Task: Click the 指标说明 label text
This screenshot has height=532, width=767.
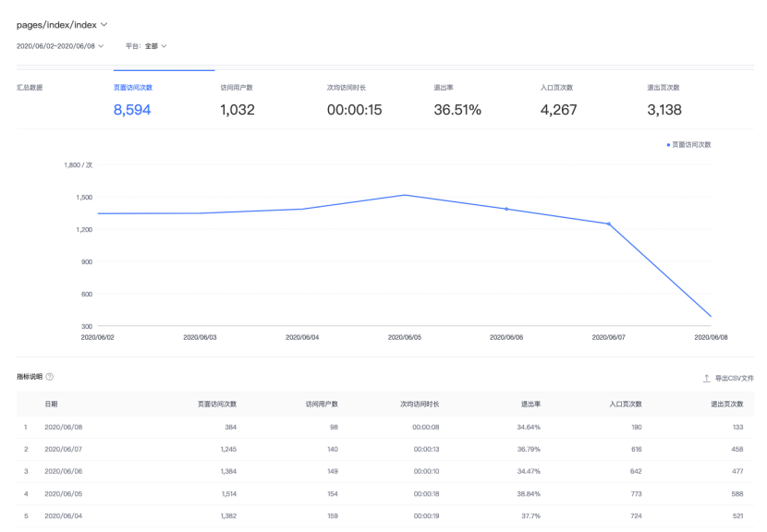Action: [x=29, y=378]
